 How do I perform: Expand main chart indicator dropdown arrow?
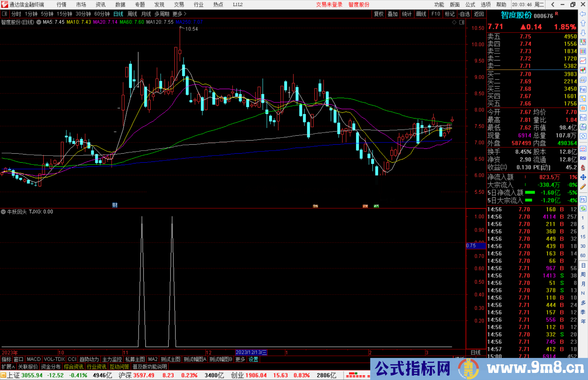(39, 22)
